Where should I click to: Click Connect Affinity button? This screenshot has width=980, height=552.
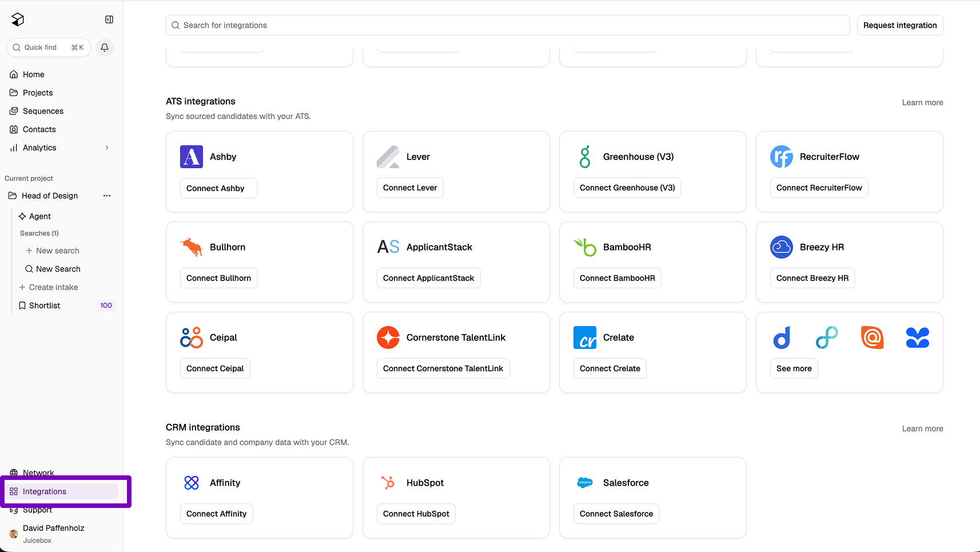tap(216, 514)
